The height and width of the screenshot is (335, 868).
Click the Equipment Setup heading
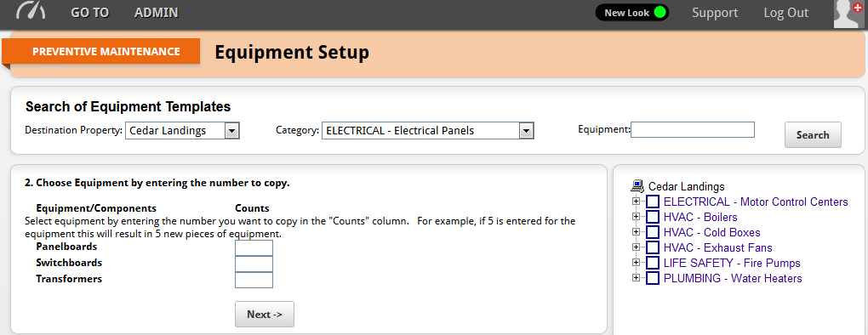pyautogui.click(x=292, y=53)
